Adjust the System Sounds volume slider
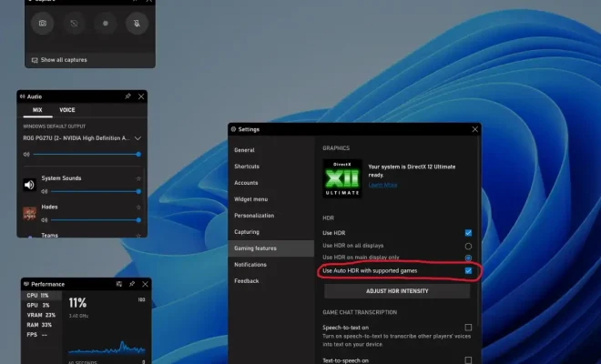This screenshot has height=364, width=601. [96, 191]
